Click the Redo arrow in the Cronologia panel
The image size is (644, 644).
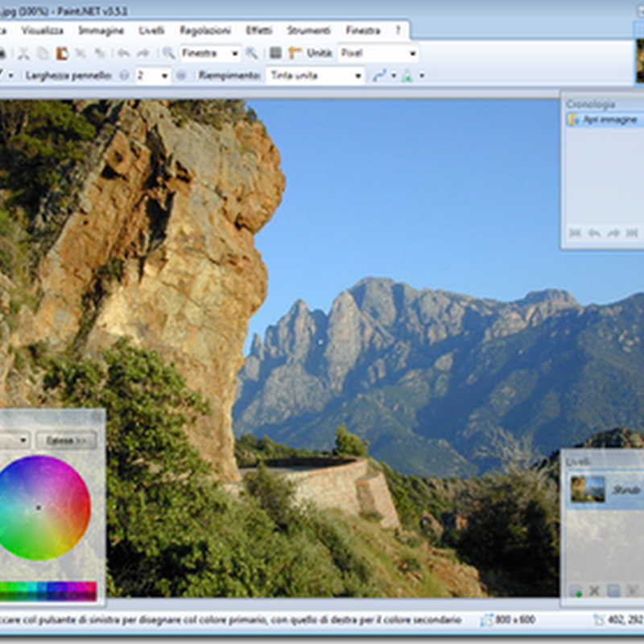[x=613, y=233]
